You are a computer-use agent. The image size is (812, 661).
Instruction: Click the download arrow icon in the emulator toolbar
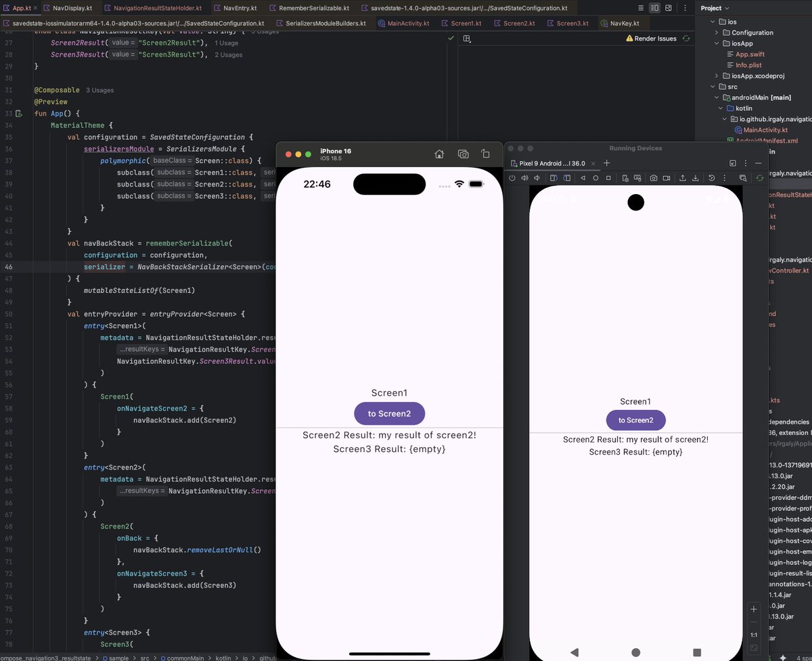click(695, 178)
